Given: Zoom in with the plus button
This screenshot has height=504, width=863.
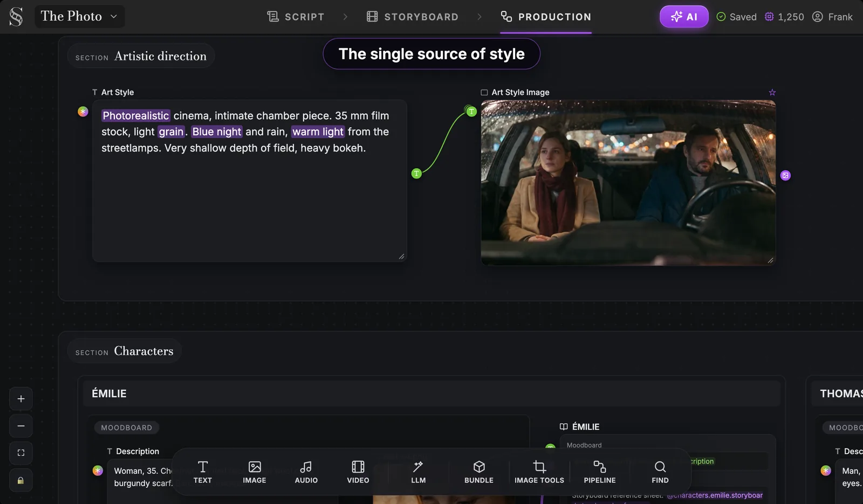Looking at the screenshot, I should click(21, 399).
